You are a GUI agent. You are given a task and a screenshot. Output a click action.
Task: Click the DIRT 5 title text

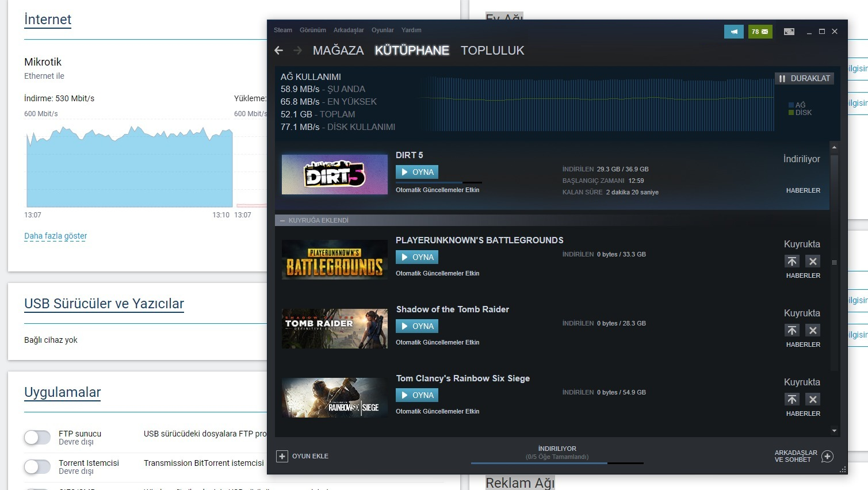(410, 155)
